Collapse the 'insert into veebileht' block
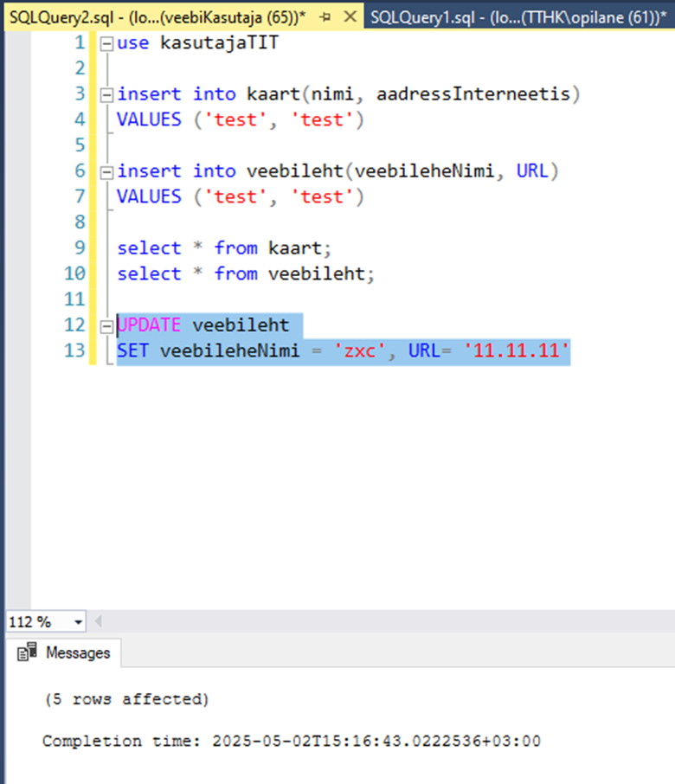 tap(106, 171)
